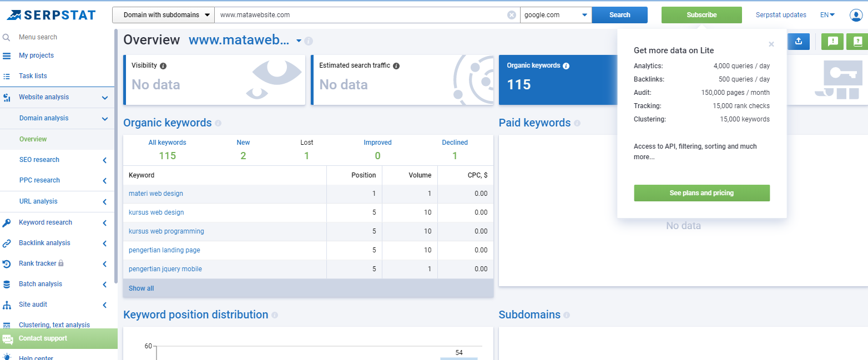Image resolution: width=868 pixels, height=360 pixels.
Task: Click the info icon beside Keyword position distribution
Action: pos(275,315)
